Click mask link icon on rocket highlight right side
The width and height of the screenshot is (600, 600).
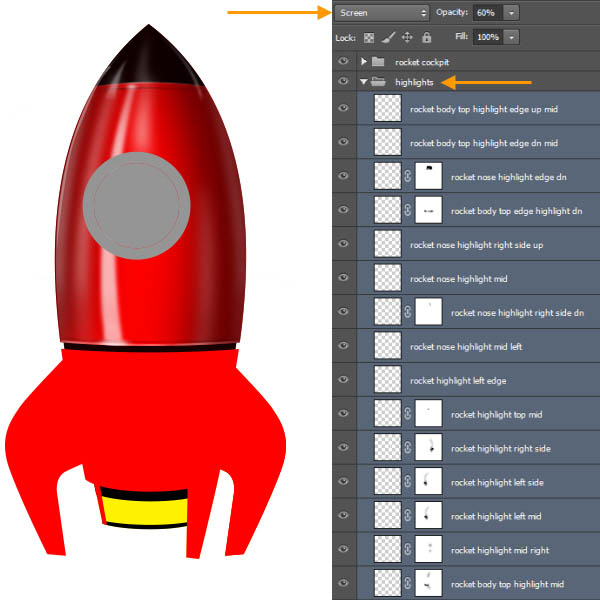point(408,448)
